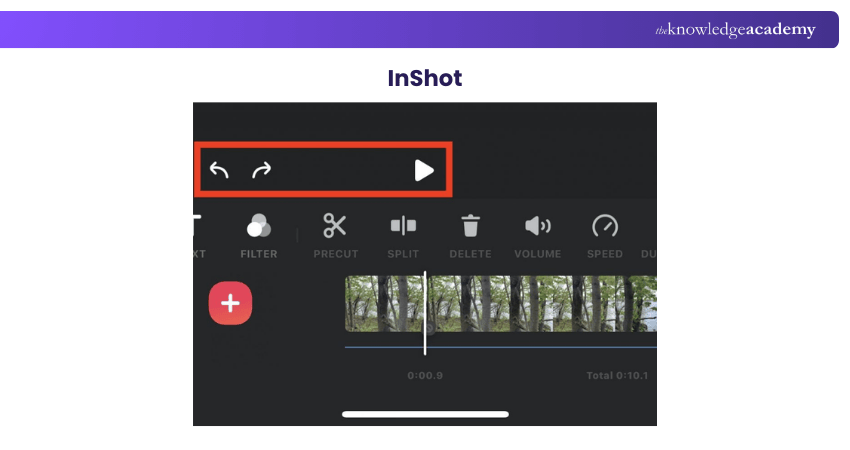Add new media with the red plus button
This screenshot has height=450, width=850.
point(230,303)
